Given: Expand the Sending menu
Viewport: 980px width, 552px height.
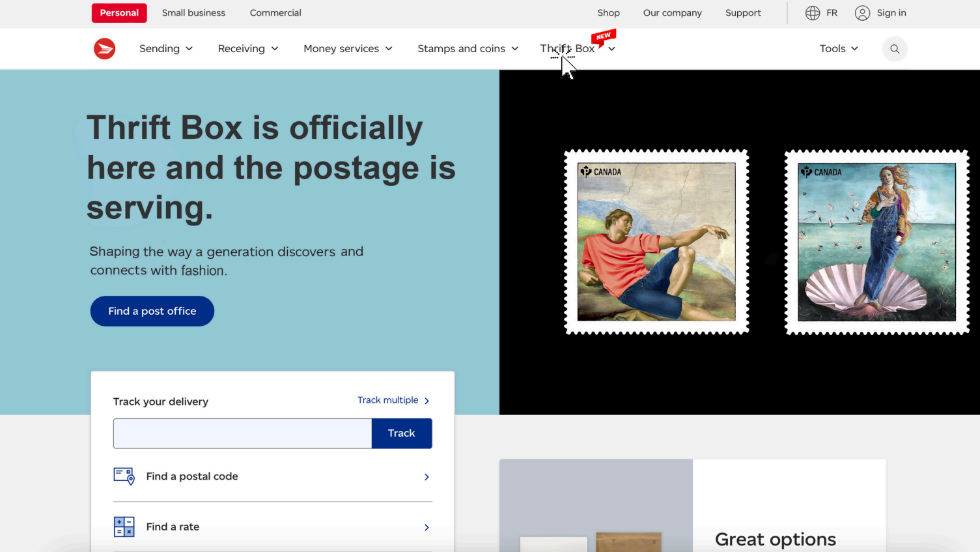Looking at the screenshot, I should [166, 49].
